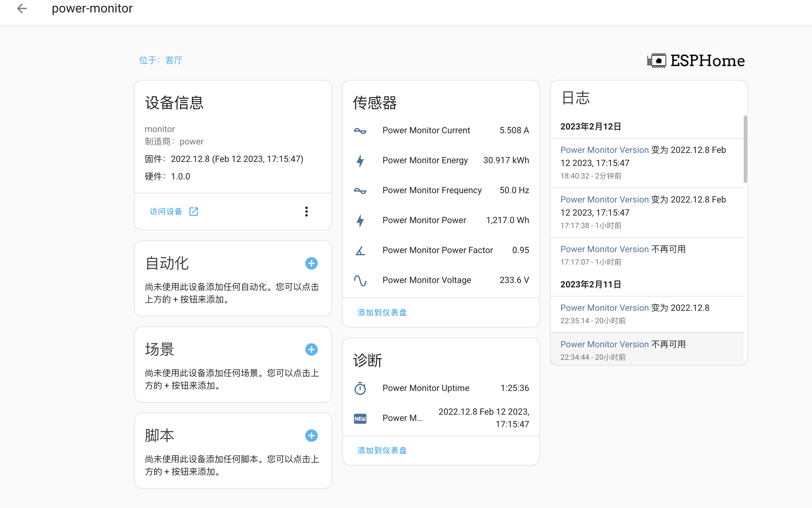
Task: Click 添加到仪表盘 under diagnostics card
Action: pos(382,451)
